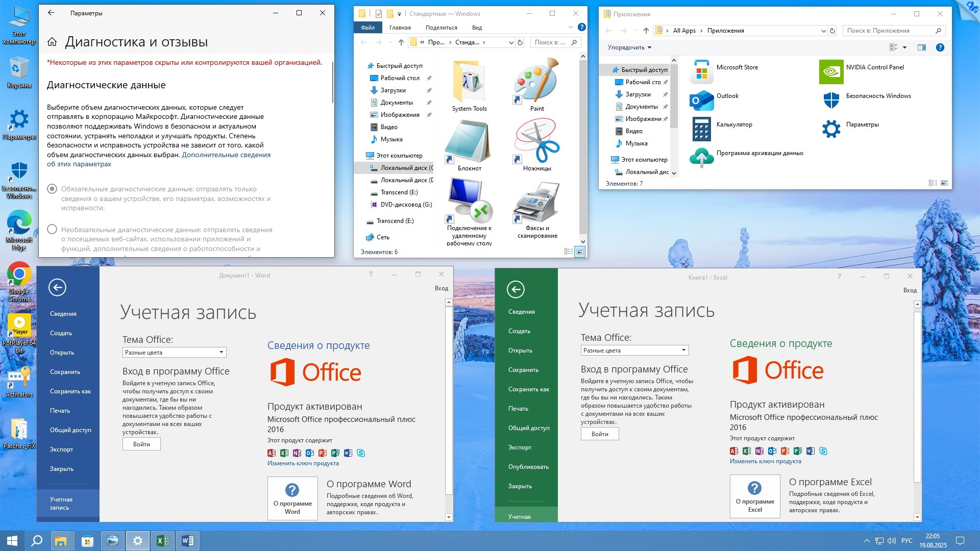The height and width of the screenshot is (551, 980).
Task: Select the Необязательные диагностические данные radio button
Action: coord(52,230)
